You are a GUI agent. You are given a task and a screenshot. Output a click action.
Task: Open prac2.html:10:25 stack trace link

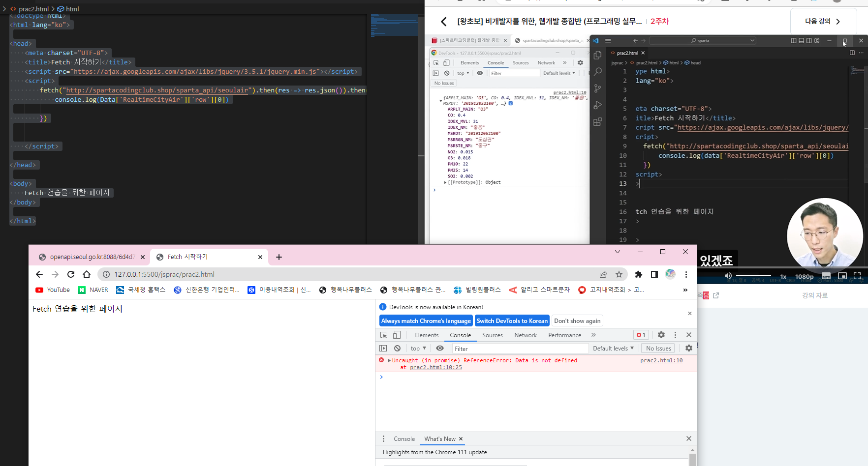(436, 367)
